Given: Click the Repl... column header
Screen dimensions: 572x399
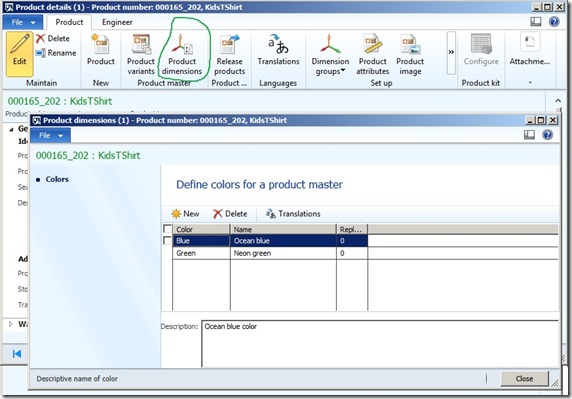Looking at the screenshot, I should pyautogui.click(x=352, y=229).
